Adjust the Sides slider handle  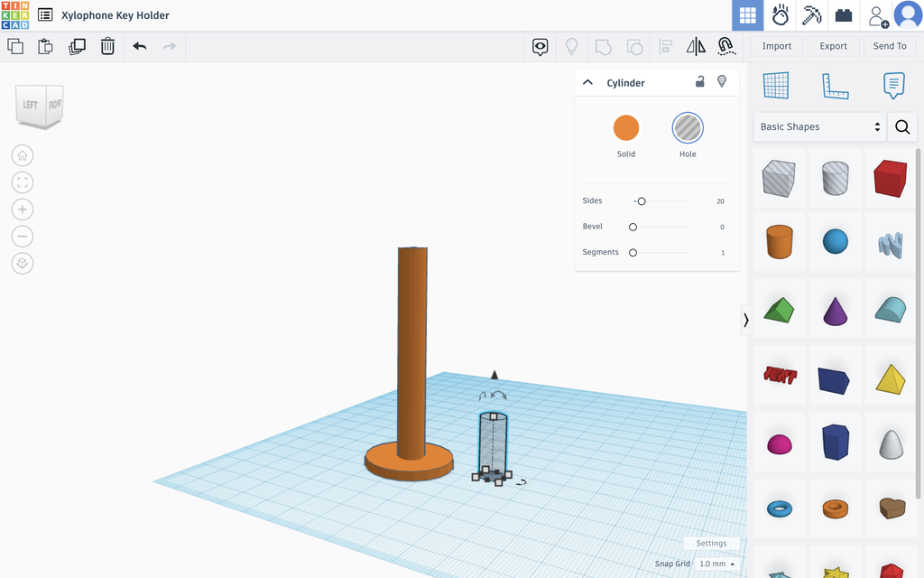[642, 201]
